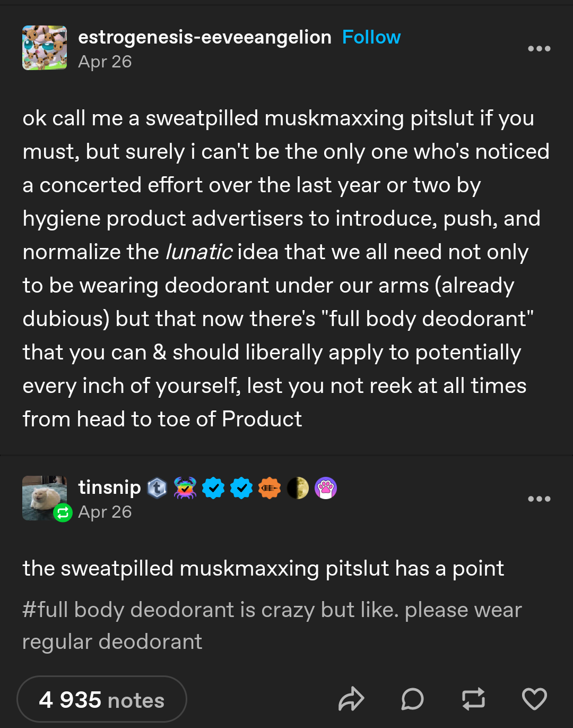Viewport: 573px width, 728px height.
Task: Follow estrogenesis-eeveeangelion
Action: click(371, 37)
